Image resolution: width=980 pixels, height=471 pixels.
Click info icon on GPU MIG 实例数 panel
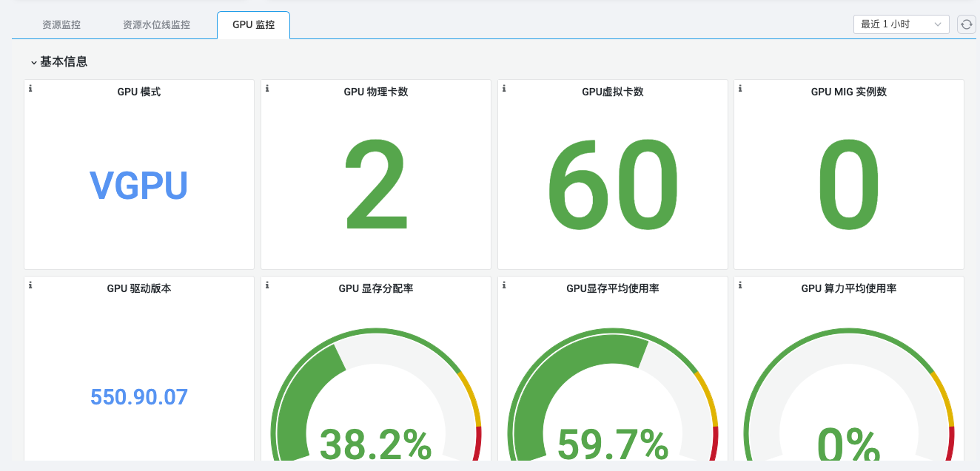pyautogui.click(x=740, y=89)
